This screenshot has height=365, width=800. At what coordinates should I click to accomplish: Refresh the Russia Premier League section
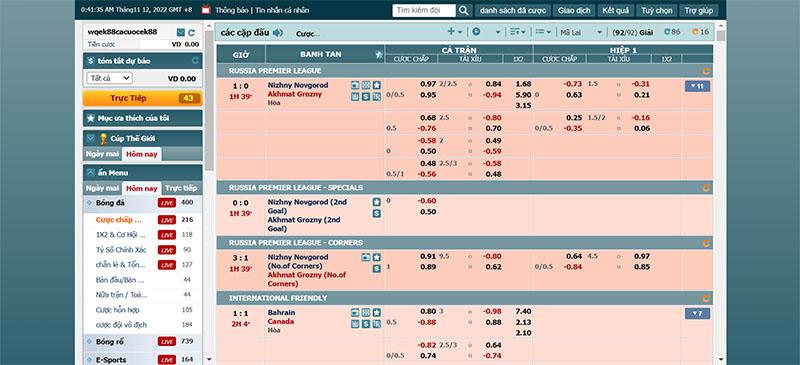(x=706, y=71)
